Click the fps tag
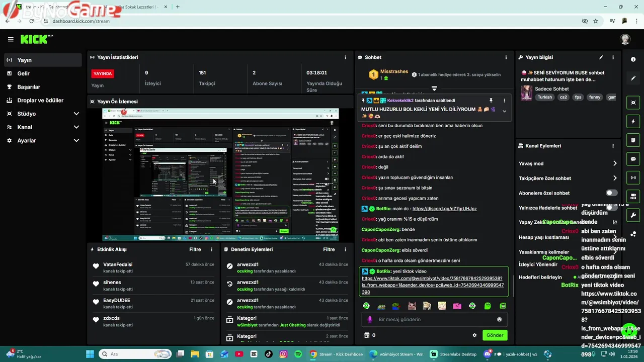644x362 pixels. [x=578, y=98]
